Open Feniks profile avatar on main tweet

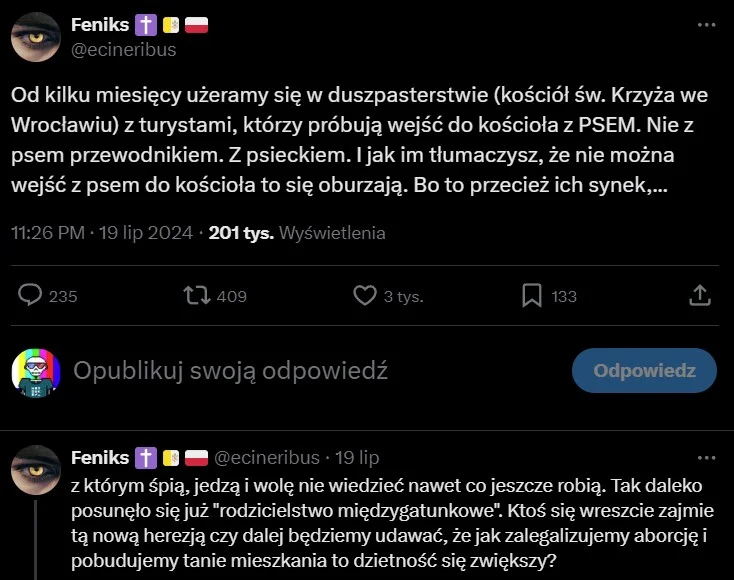point(36,37)
